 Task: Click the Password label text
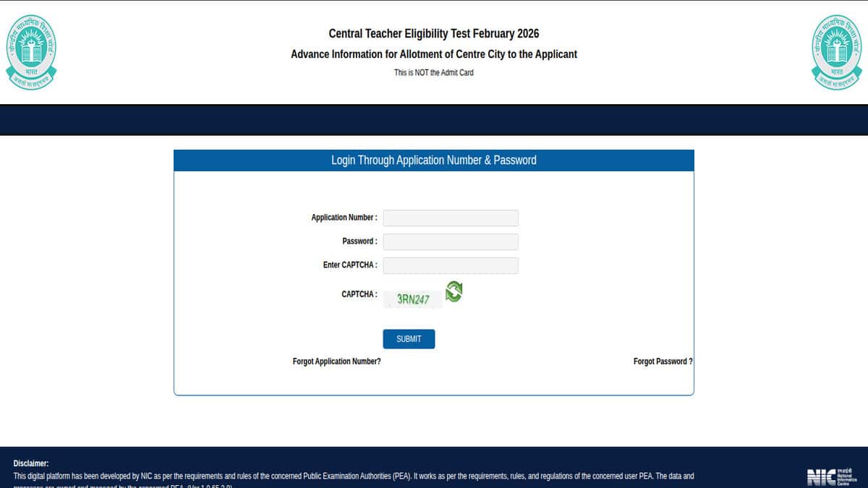click(359, 241)
